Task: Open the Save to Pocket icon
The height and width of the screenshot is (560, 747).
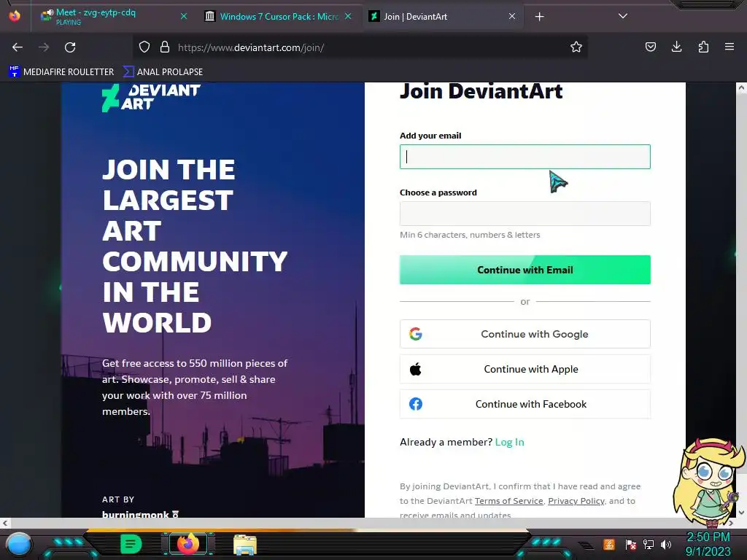Action: (x=650, y=47)
